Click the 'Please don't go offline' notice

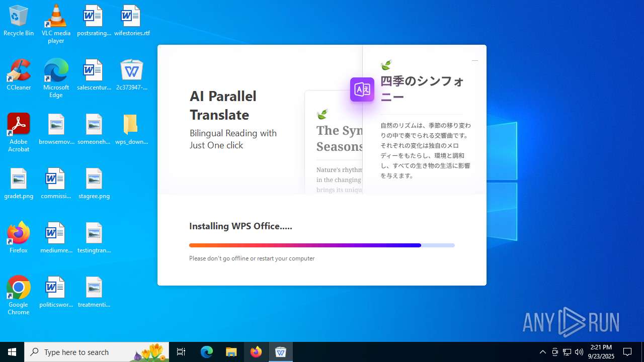tap(252, 258)
